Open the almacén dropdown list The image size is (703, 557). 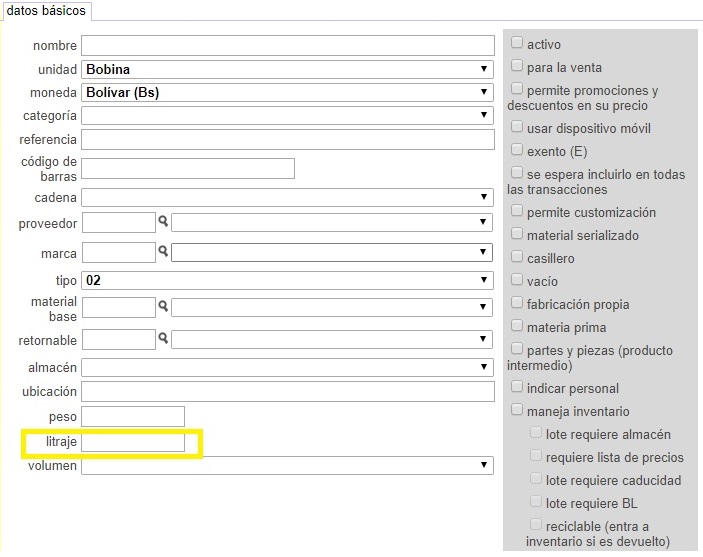(x=287, y=367)
